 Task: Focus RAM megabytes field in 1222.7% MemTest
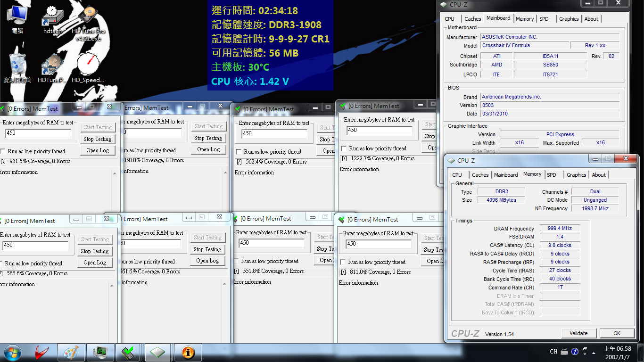point(380,130)
